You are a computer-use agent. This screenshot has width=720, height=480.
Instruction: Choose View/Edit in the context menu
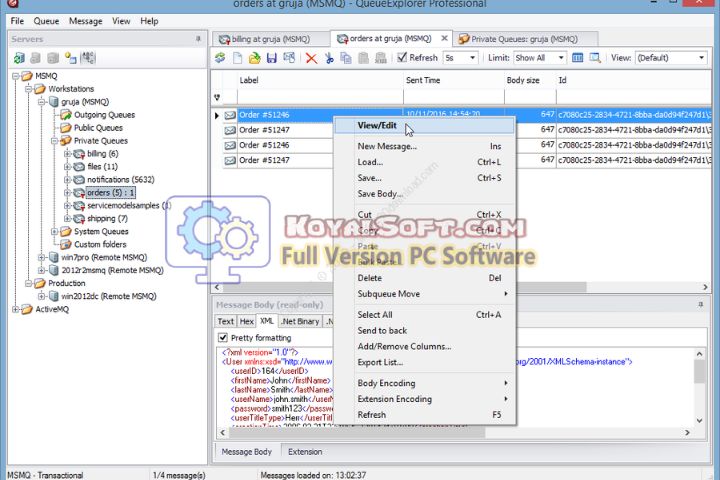424,125
